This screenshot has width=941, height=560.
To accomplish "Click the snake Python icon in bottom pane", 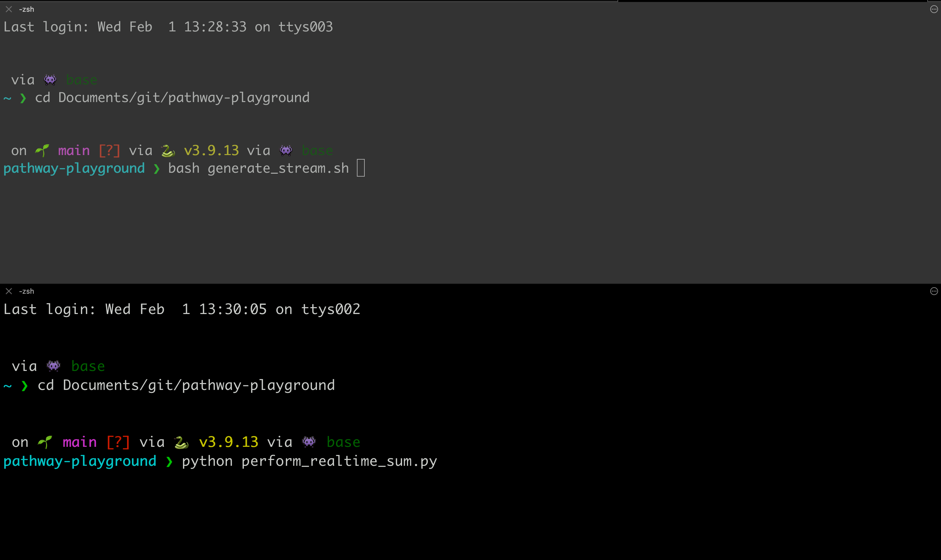I will click(181, 442).
